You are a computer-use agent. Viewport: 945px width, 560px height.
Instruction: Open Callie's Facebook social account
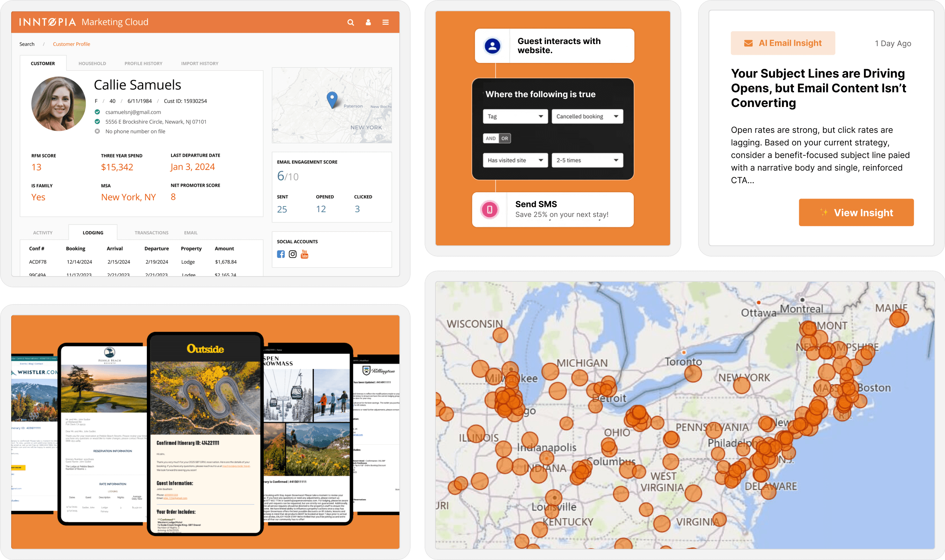(x=281, y=254)
